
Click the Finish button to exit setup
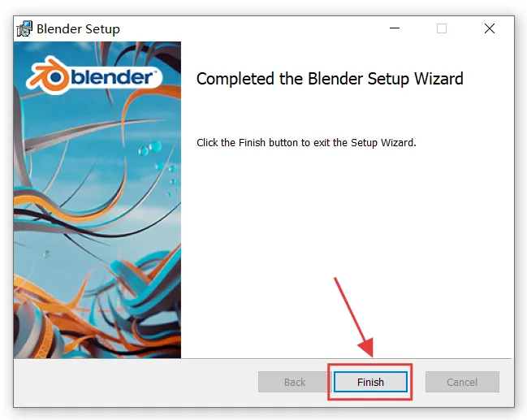tap(370, 382)
